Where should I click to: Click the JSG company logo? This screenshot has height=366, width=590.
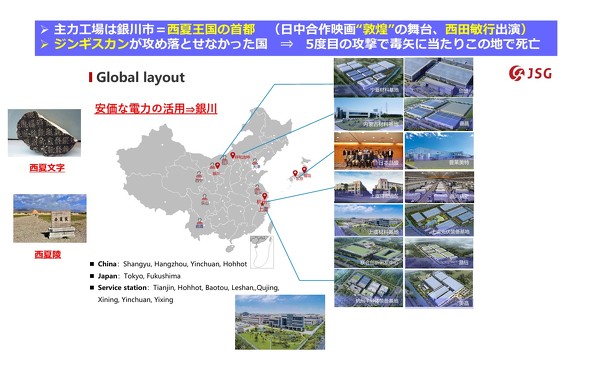point(530,73)
